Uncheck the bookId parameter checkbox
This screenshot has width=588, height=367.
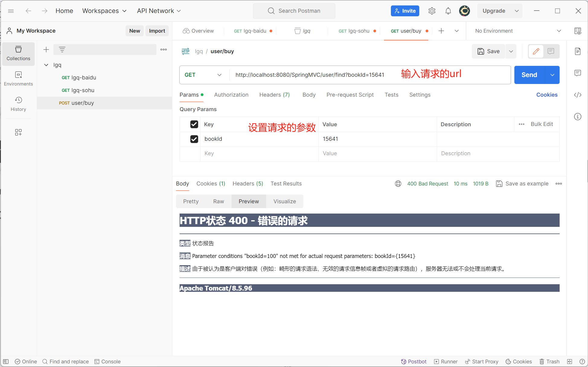(x=194, y=139)
